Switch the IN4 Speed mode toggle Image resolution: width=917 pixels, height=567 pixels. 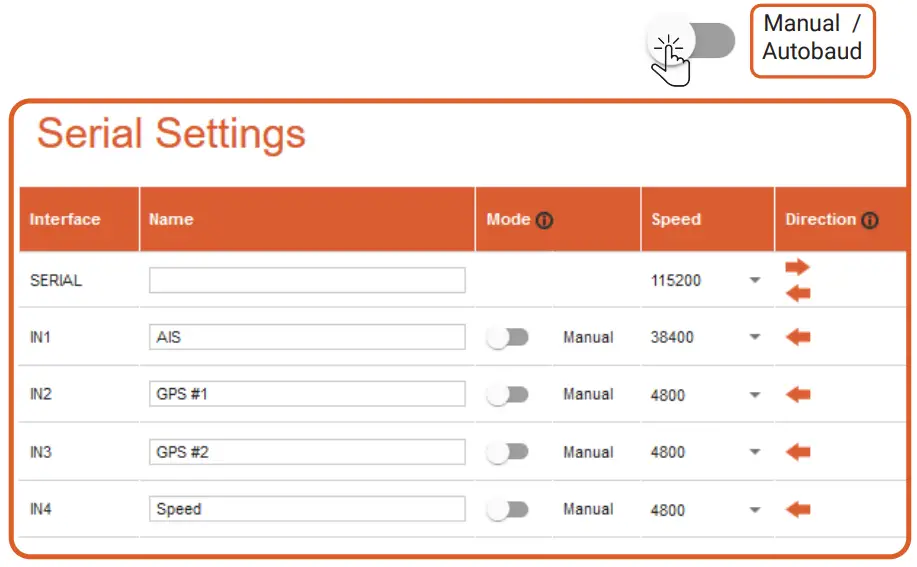[507, 510]
